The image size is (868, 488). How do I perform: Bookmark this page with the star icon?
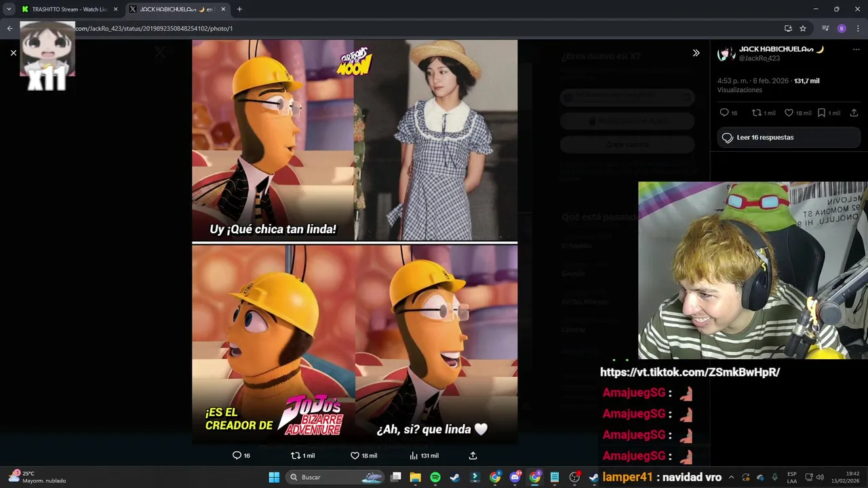(x=803, y=28)
